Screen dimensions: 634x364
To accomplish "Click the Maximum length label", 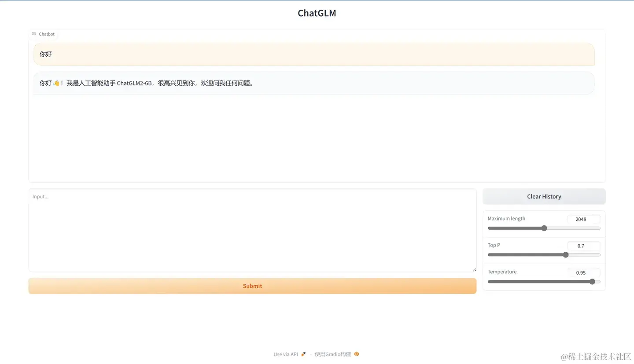I will click(506, 219).
